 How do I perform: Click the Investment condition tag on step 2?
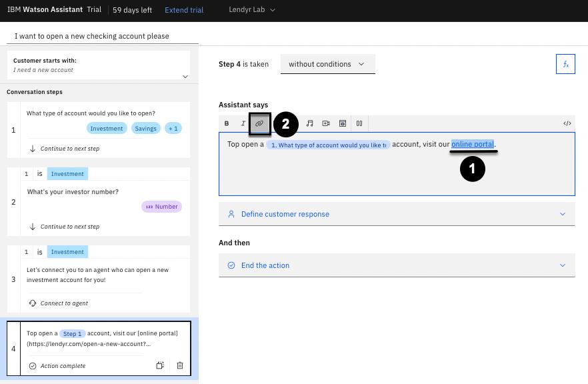point(67,174)
